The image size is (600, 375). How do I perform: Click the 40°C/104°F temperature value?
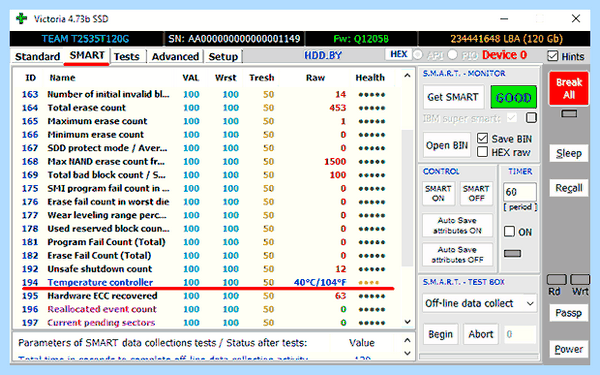pyautogui.click(x=320, y=282)
